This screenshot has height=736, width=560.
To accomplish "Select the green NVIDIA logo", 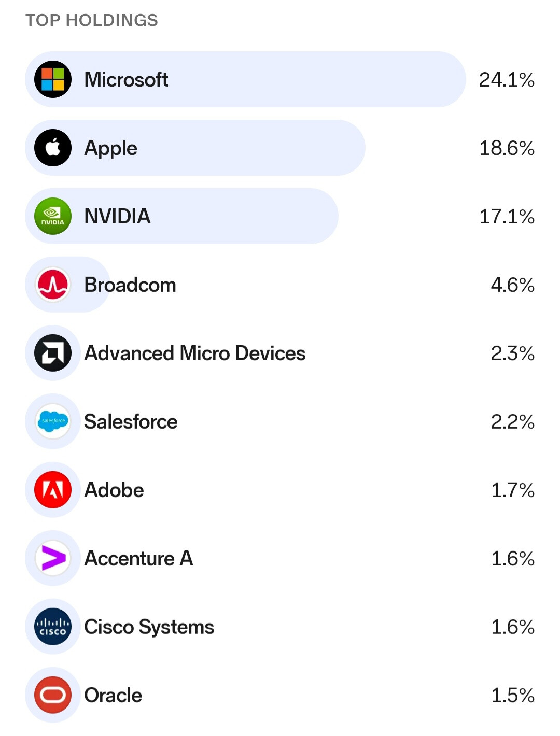I will 53,216.
